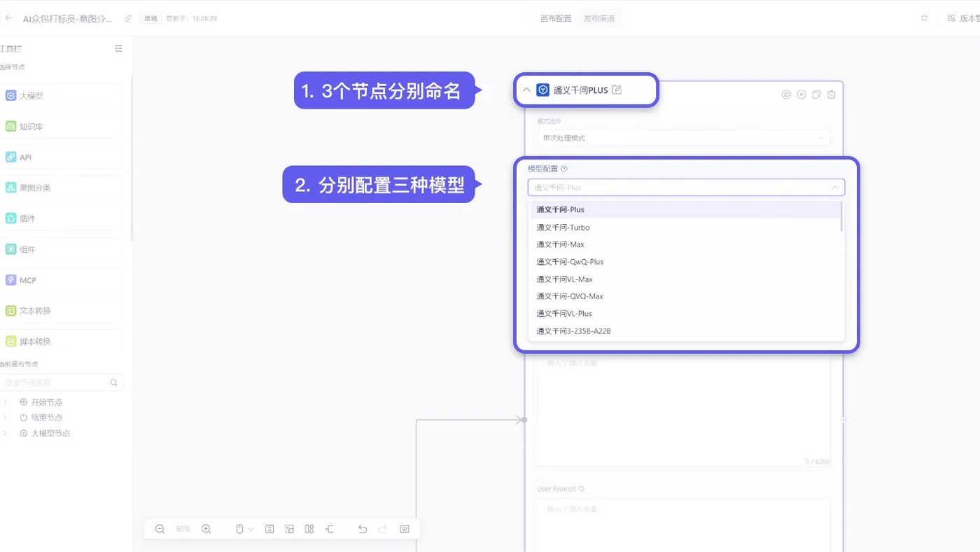Zoom out the canvas
Image resolution: width=980 pixels, height=552 pixels.
tap(160, 529)
